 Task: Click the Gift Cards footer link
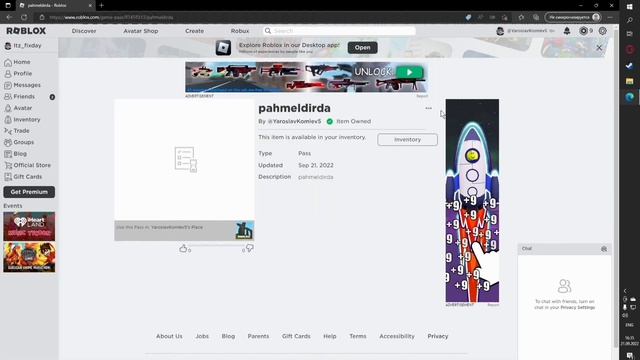pyautogui.click(x=296, y=336)
